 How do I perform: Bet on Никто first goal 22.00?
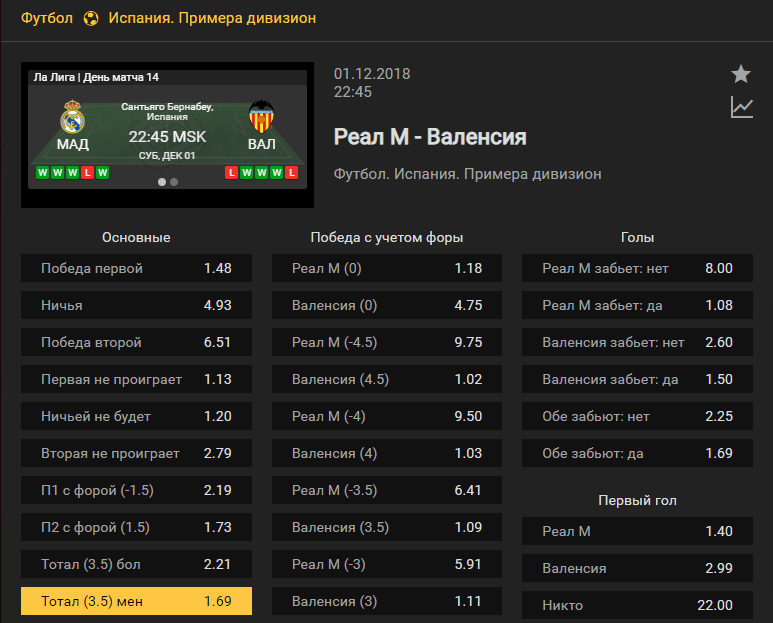point(637,605)
